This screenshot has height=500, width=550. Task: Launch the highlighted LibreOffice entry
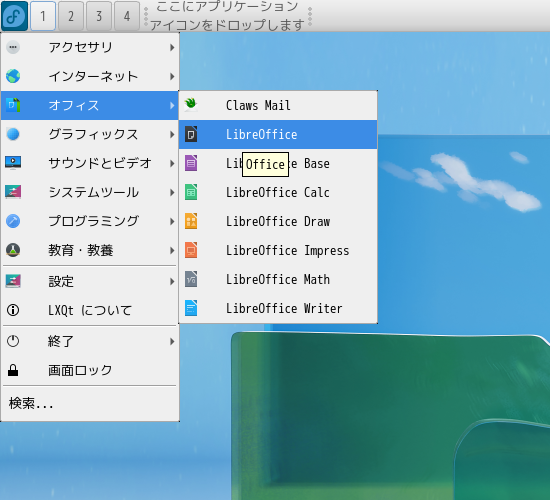(x=278, y=134)
